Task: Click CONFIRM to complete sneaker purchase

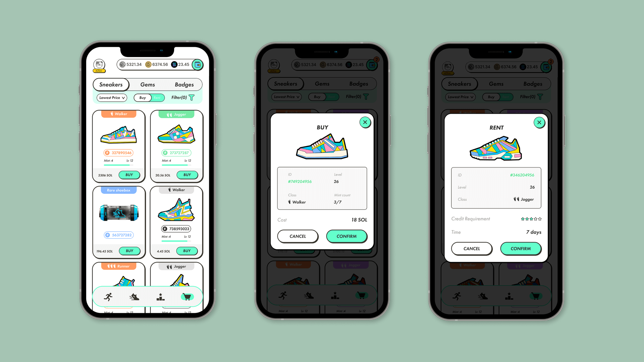Action: pyautogui.click(x=346, y=236)
